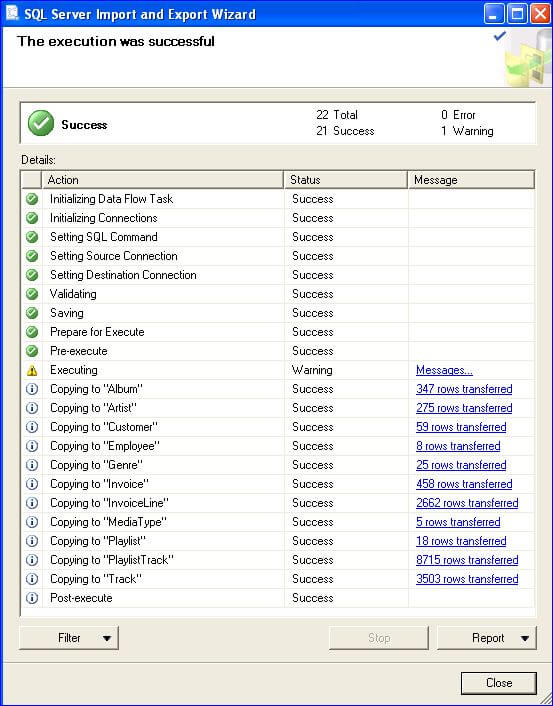Open the 2662 rows transferred link

point(467,503)
